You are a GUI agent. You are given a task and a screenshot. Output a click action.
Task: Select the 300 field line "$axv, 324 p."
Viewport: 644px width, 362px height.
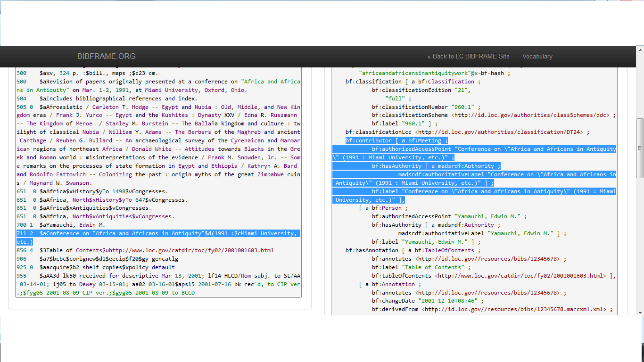coord(87,73)
